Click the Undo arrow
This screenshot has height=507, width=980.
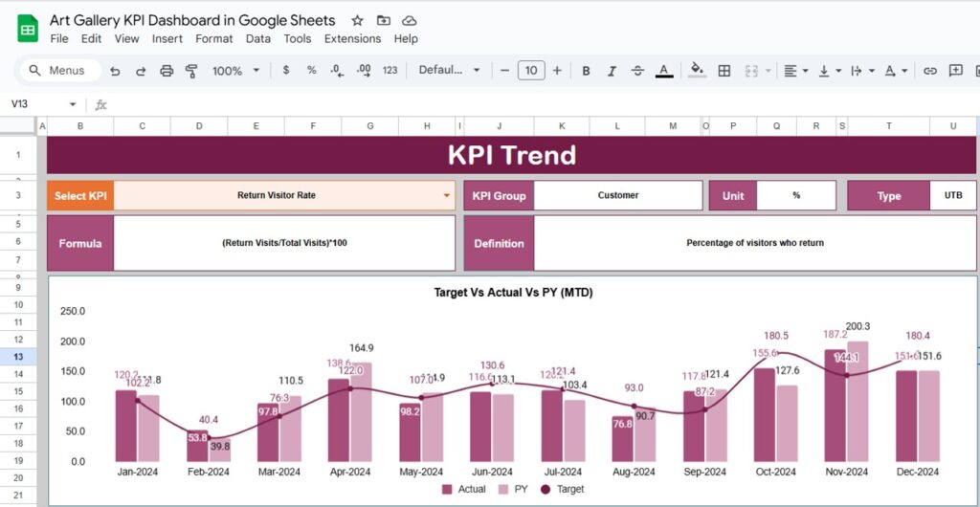coord(115,71)
